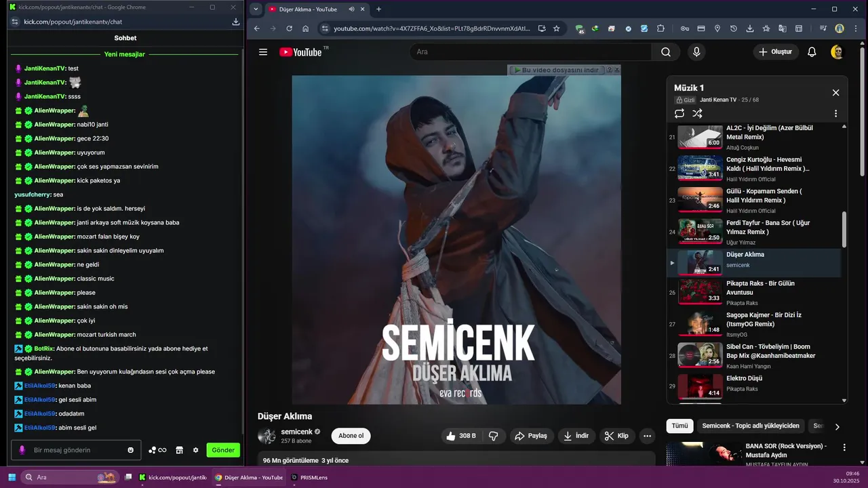868x488 pixels.
Task: Reload the YouTube page
Action: (x=290, y=28)
